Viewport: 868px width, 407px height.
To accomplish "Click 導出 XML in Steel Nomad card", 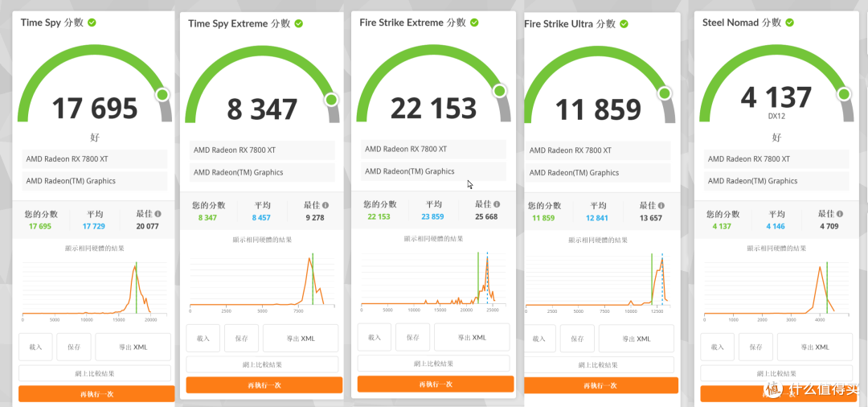I will pyautogui.click(x=815, y=347).
